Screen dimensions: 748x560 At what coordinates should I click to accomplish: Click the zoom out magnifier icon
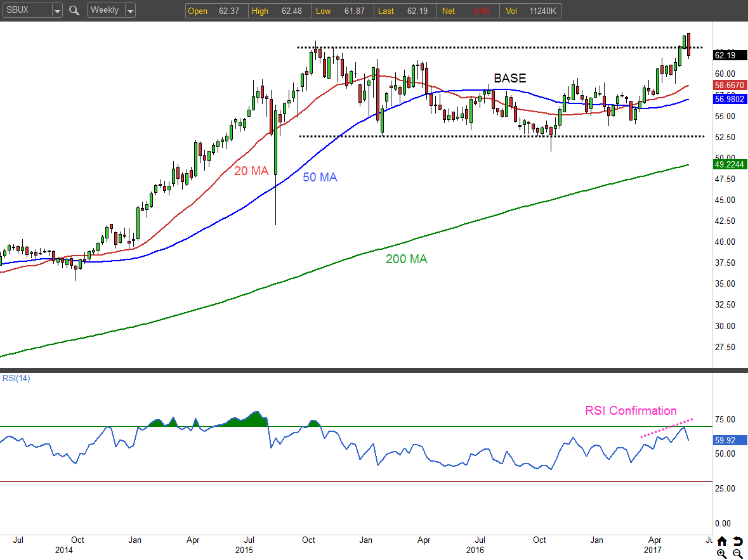(737, 554)
